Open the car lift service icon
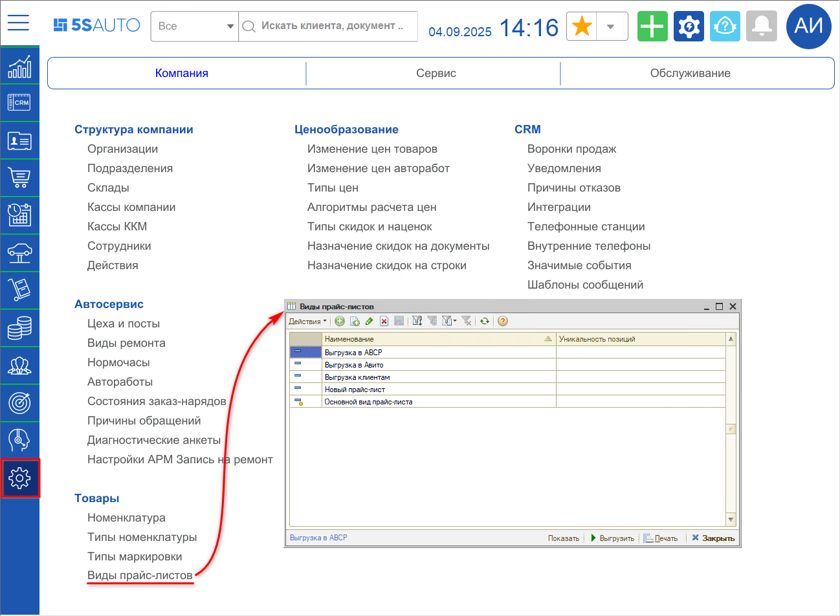Viewport: 840px width, 616px height. point(19,253)
